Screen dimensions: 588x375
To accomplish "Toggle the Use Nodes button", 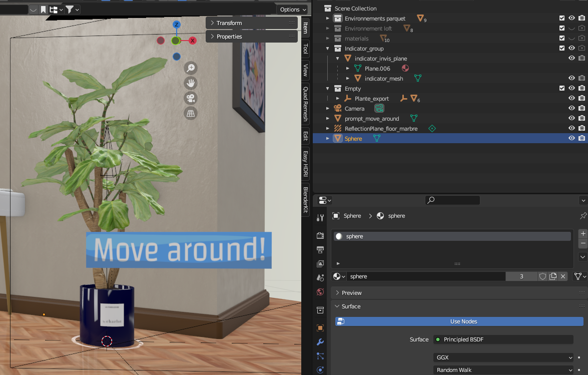I will click(459, 321).
